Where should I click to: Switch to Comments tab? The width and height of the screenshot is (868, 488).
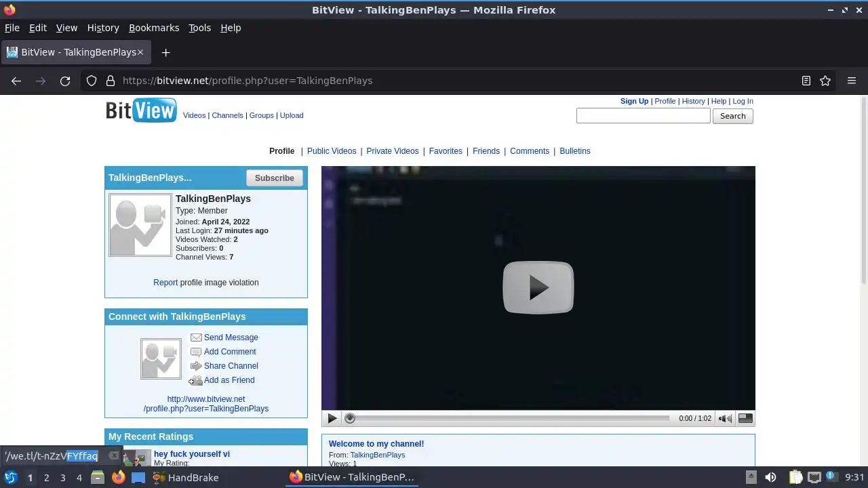530,151
